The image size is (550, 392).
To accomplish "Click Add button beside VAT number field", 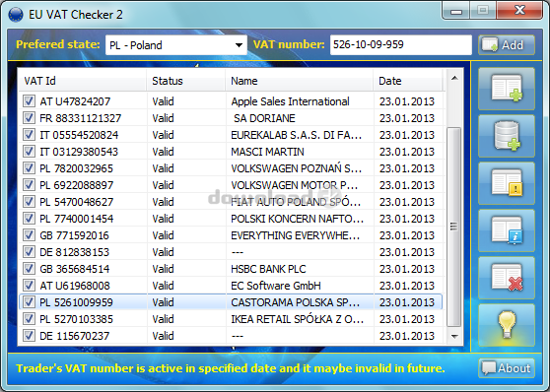I will 507,45.
